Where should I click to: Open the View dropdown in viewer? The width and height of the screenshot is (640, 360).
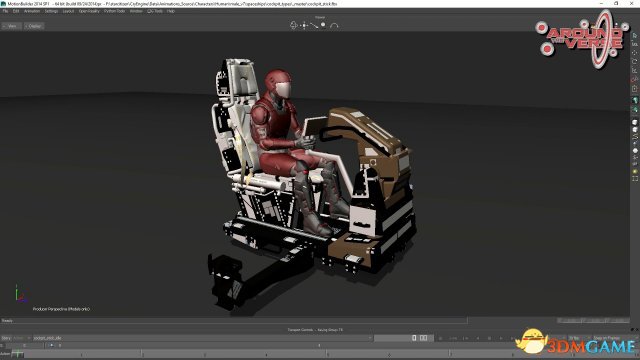[x=11, y=26]
